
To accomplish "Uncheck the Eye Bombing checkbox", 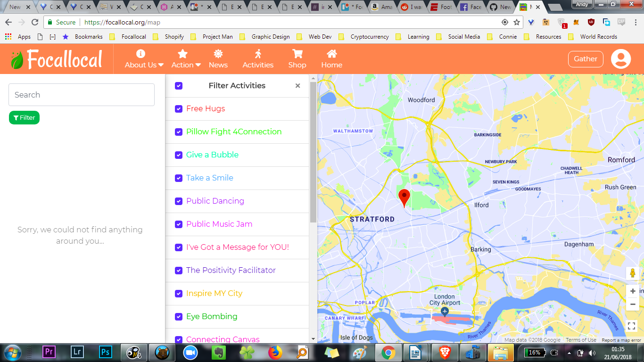I will 179,317.
